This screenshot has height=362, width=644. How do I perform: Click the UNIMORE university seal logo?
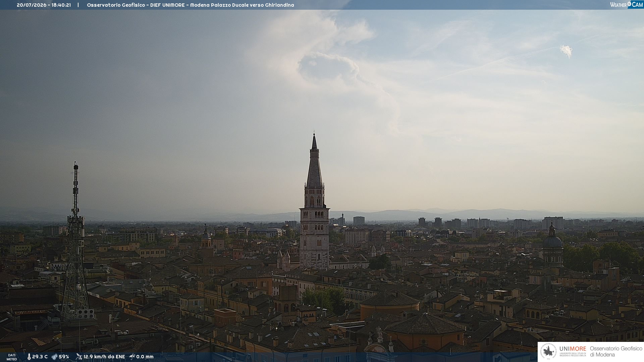coord(548,352)
